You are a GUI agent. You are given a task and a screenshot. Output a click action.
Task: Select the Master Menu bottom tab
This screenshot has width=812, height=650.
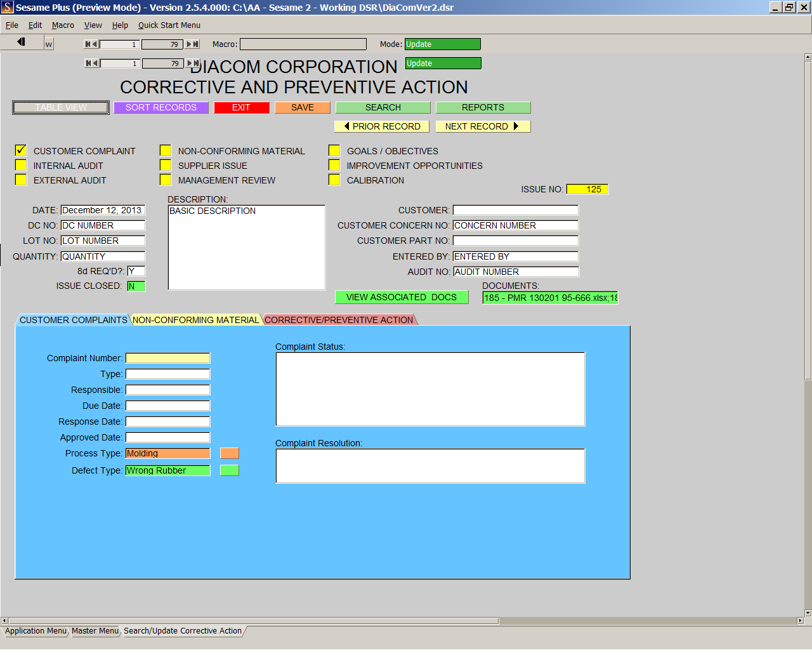95,631
